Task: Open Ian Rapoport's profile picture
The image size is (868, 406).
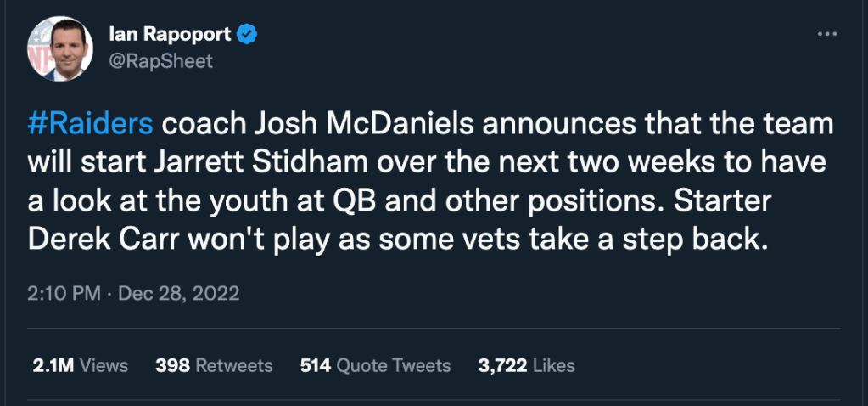Action: [59, 48]
